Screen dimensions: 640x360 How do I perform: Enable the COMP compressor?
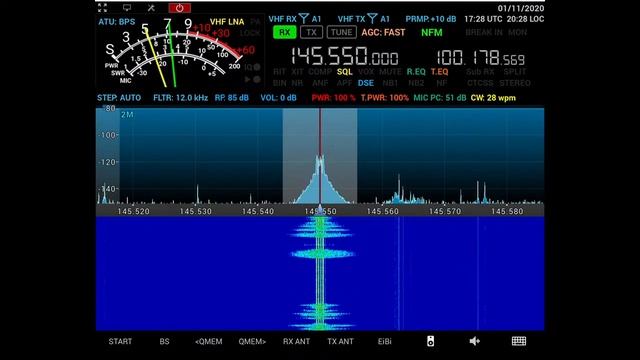pos(320,72)
